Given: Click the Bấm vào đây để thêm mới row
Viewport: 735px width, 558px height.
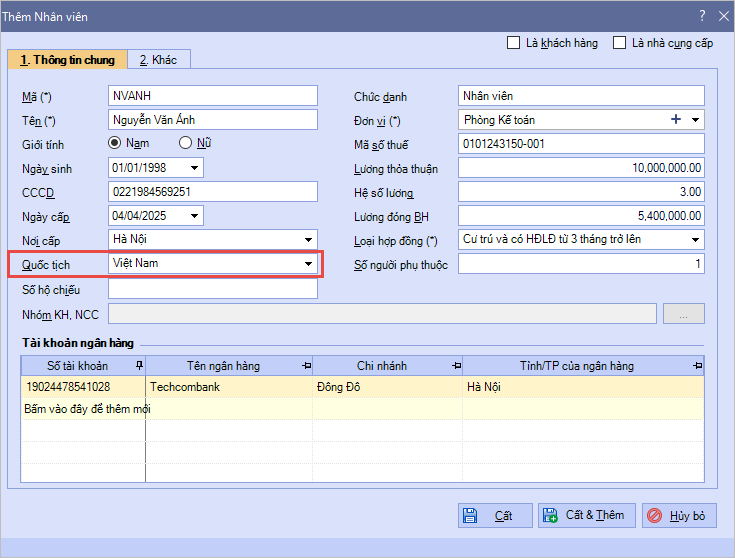Looking at the screenshot, I should point(86,408).
